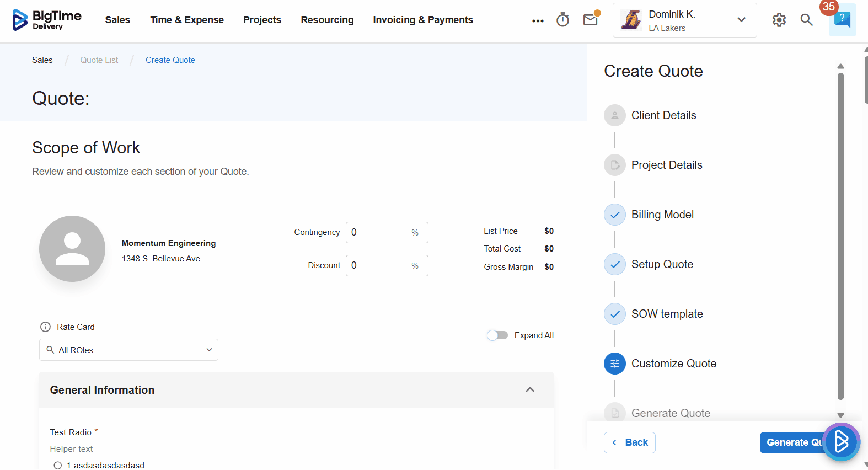
Task: Click the Back button
Action: (629, 442)
